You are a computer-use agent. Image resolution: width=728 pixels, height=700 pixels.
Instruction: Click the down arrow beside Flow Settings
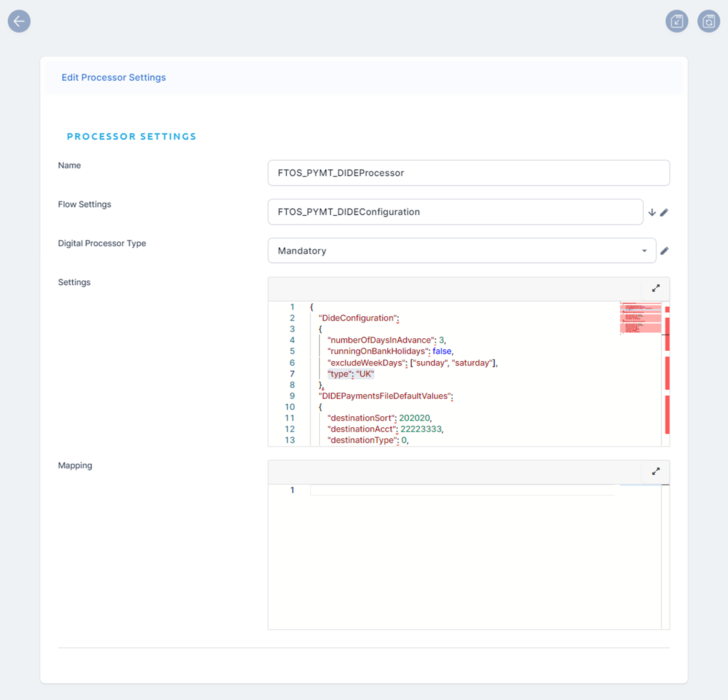tap(652, 212)
